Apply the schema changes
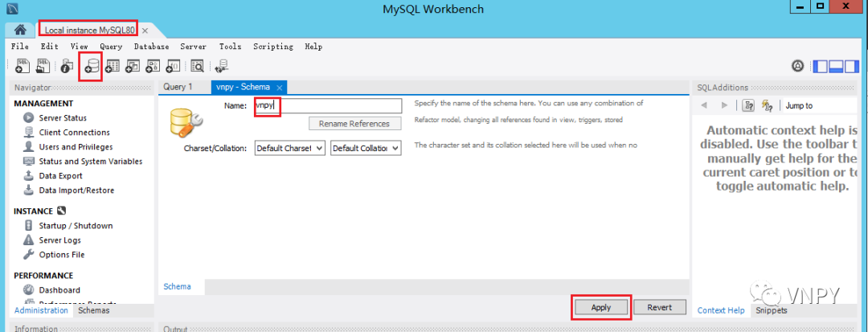This screenshot has height=332, width=868. 601,307
